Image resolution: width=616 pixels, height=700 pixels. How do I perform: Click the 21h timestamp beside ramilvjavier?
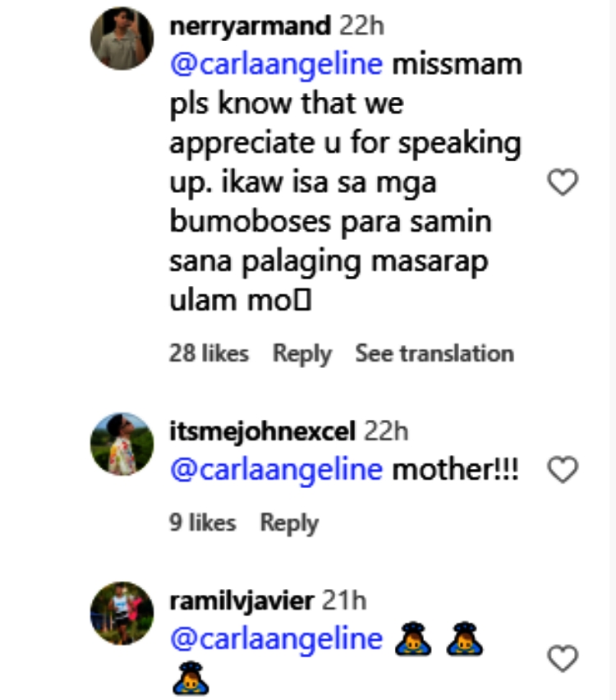[x=343, y=601]
